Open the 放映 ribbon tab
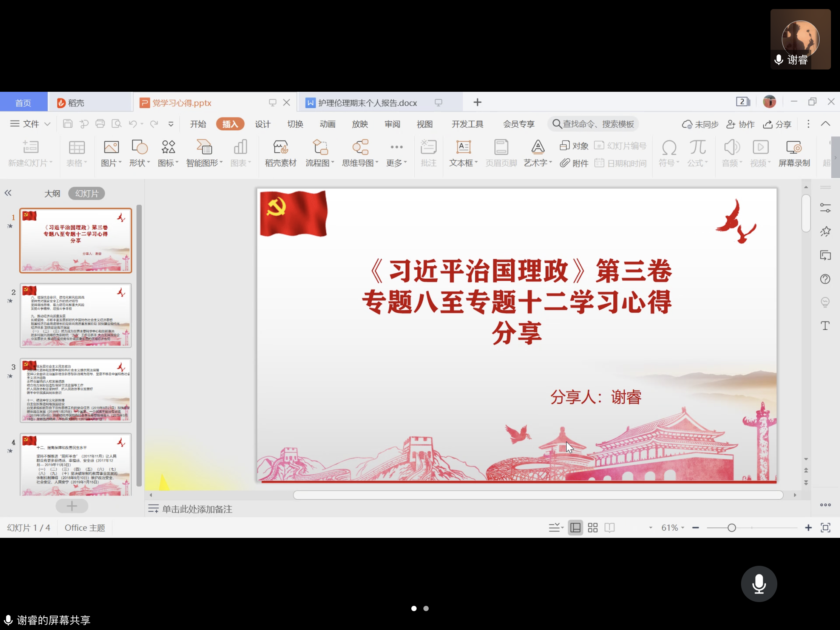Screen dimensions: 840x630 click(x=360, y=124)
